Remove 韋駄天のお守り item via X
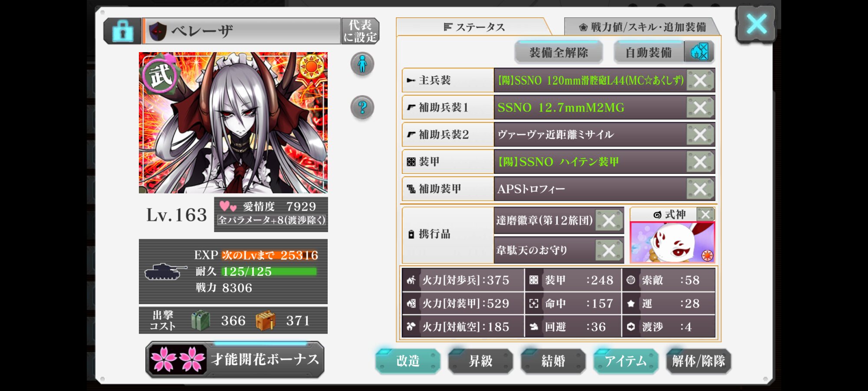The image size is (868, 391). tap(609, 250)
